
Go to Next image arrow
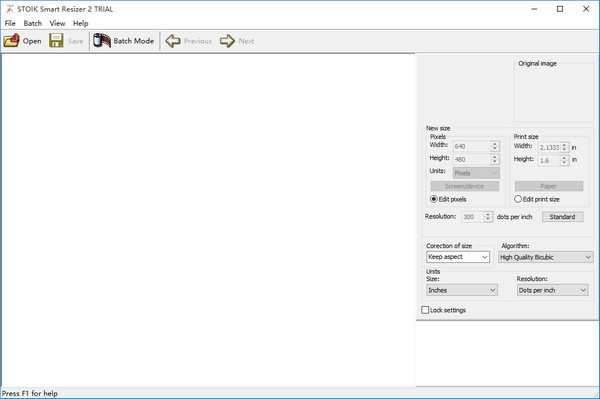[227, 41]
